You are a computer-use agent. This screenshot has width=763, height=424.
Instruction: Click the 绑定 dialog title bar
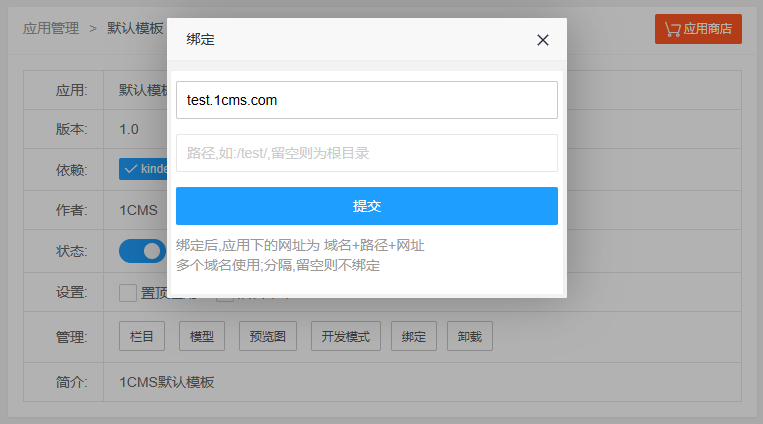pos(350,40)
